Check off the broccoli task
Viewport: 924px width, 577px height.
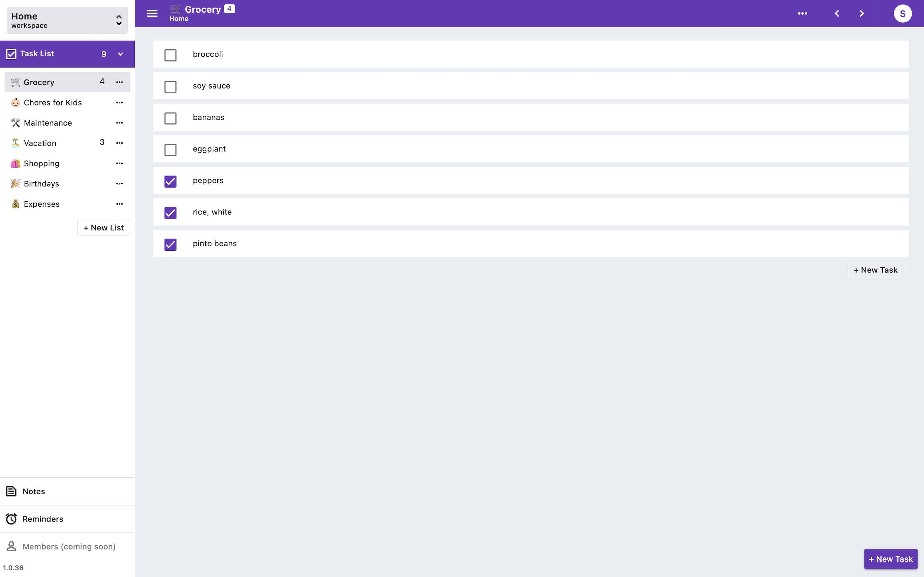pyautogui.click(x=170, y=55)
